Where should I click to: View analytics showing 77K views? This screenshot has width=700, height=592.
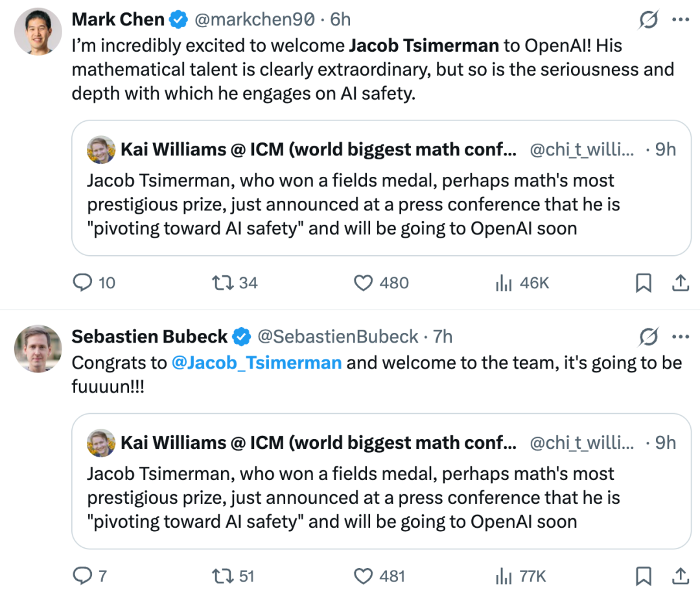(x=520, y=576)
